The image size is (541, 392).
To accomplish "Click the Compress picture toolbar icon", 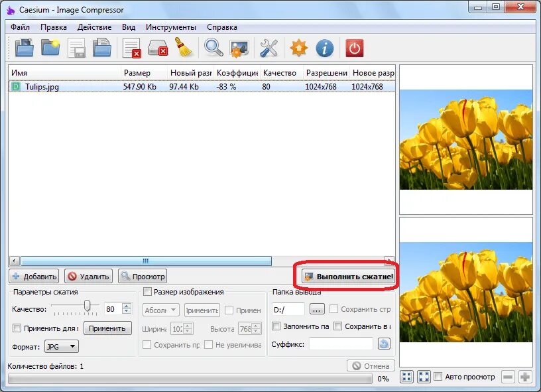I will click(x=239, y=48).
